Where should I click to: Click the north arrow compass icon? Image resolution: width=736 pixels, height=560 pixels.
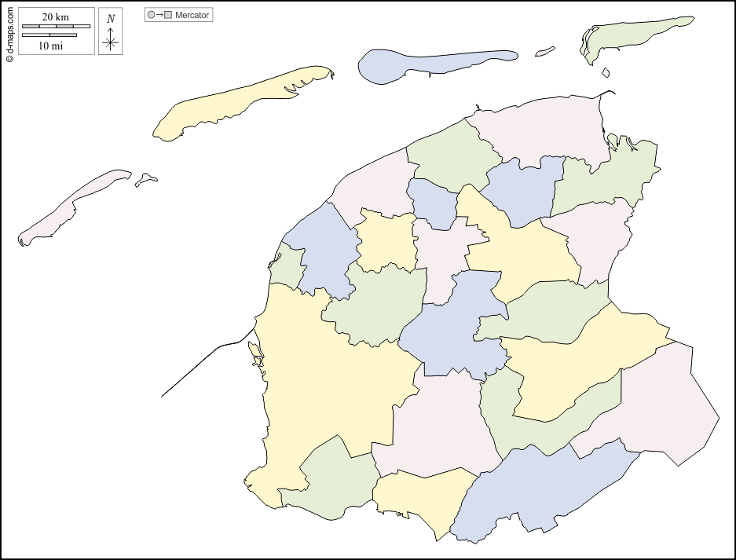111,32
